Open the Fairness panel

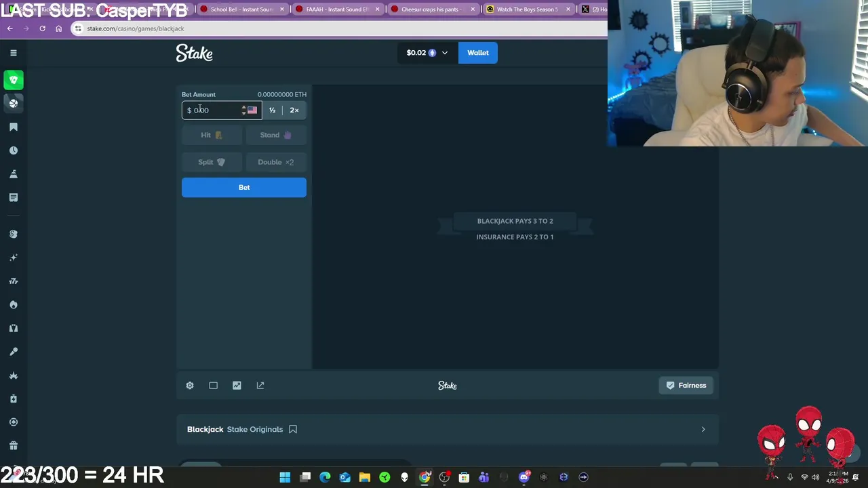(686, 386)
